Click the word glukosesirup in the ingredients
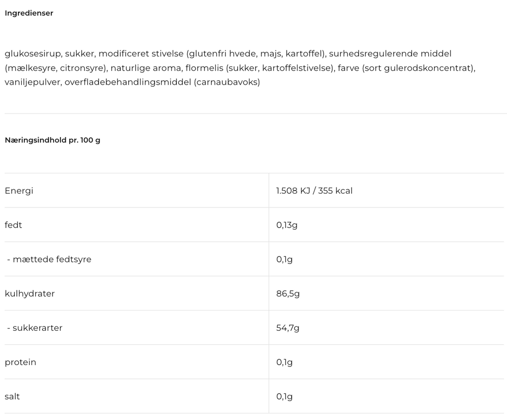507x420 pixels. click(33, 53)
